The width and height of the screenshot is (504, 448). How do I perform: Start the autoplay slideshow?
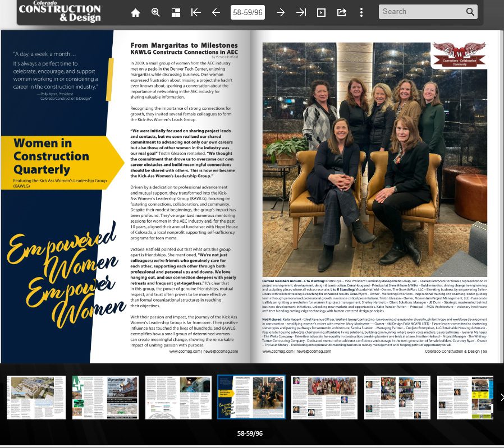point(321,12)
